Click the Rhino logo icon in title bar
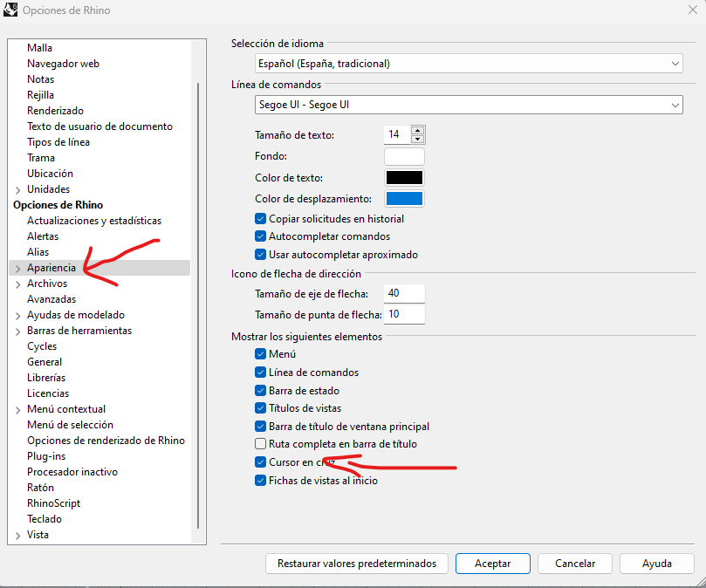706x588 pixels. point(10,10)
